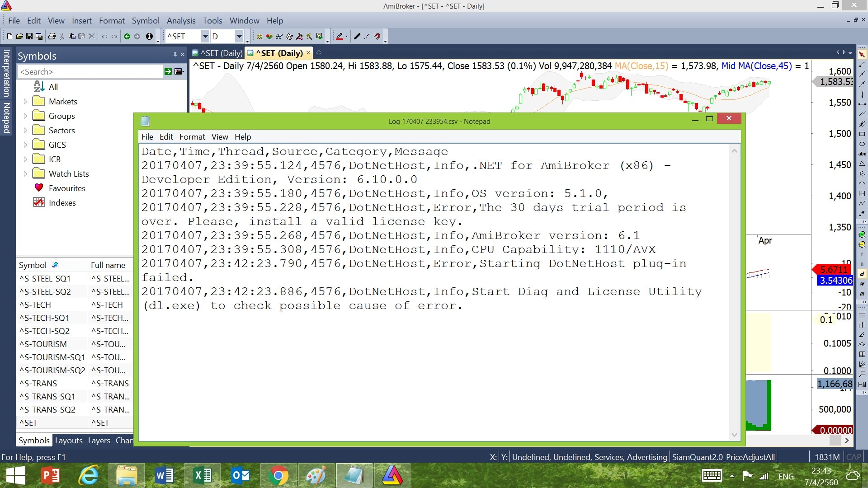Pin the Symbols panel with pushpin
Screen dimensions: 868x488
175,55
